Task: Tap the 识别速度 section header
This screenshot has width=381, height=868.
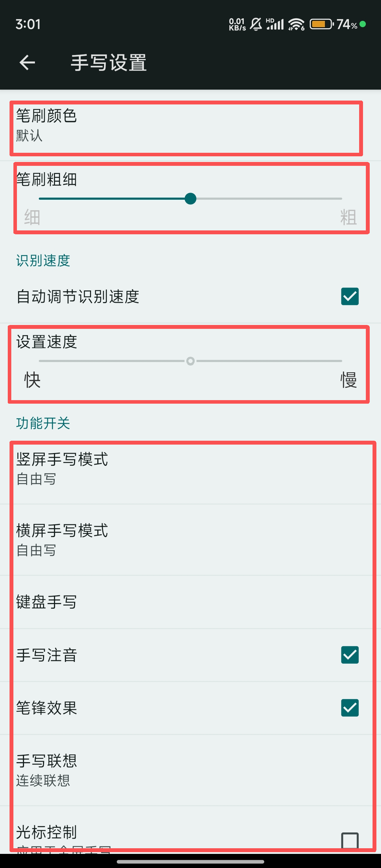Action: [x=43, y=261]
